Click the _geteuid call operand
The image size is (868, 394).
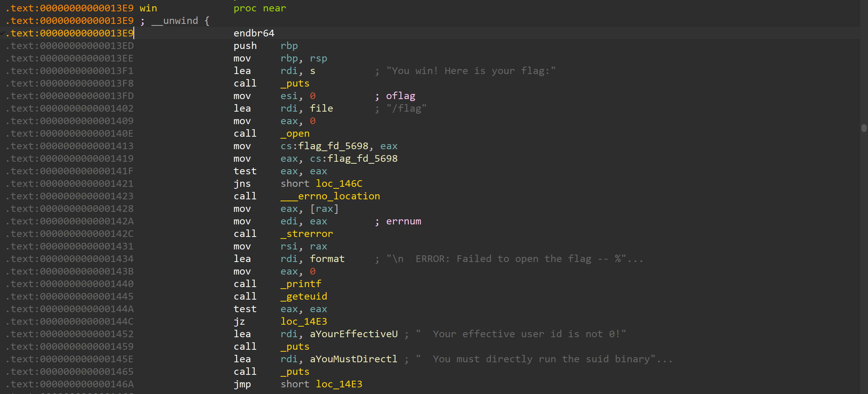click(304, 296)
